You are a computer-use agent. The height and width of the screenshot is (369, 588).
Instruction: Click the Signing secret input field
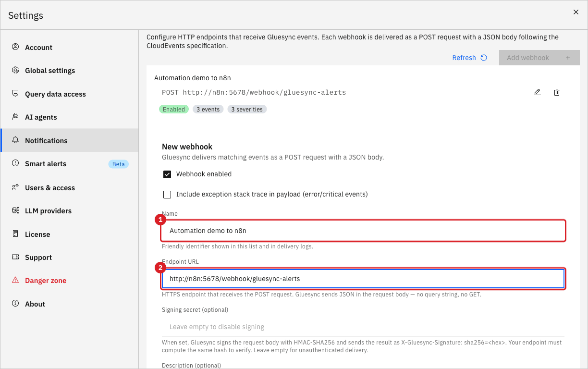click(363, 327)
